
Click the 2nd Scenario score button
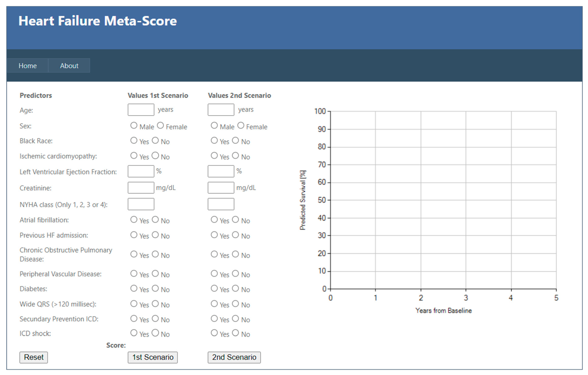point(234,357)
